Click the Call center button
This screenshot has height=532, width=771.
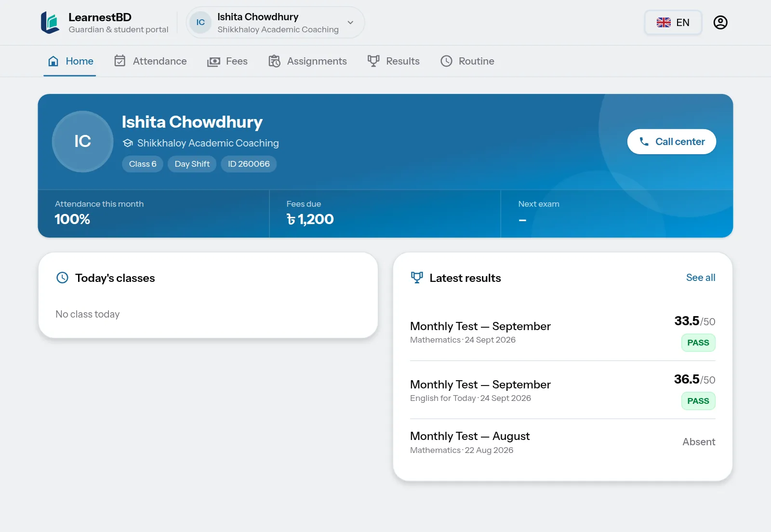click(671, 142)
